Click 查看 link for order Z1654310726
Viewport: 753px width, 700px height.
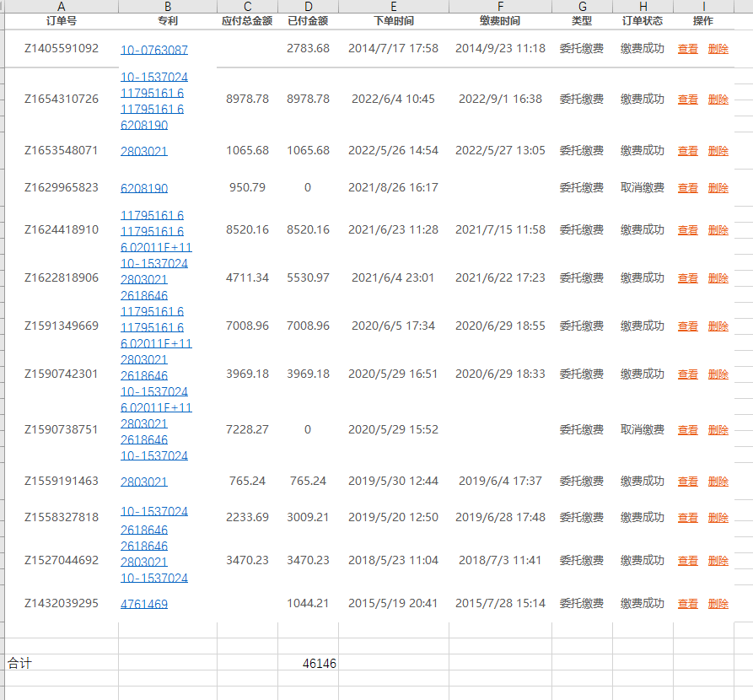click(688, 100)
